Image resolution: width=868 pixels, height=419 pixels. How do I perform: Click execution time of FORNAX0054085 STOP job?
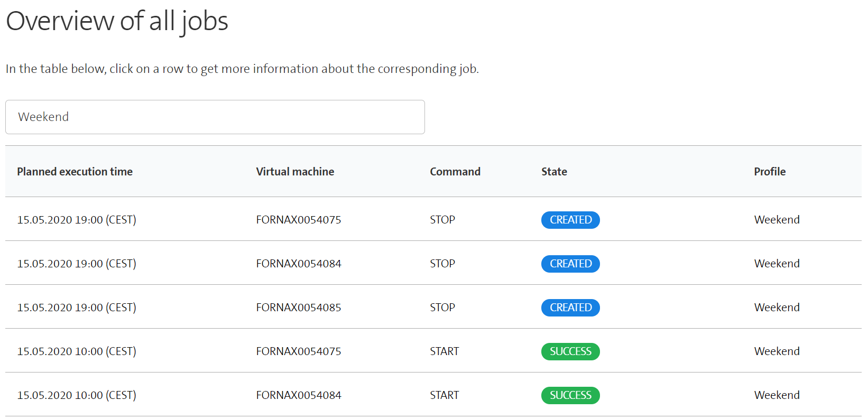(x=77, y=308)
